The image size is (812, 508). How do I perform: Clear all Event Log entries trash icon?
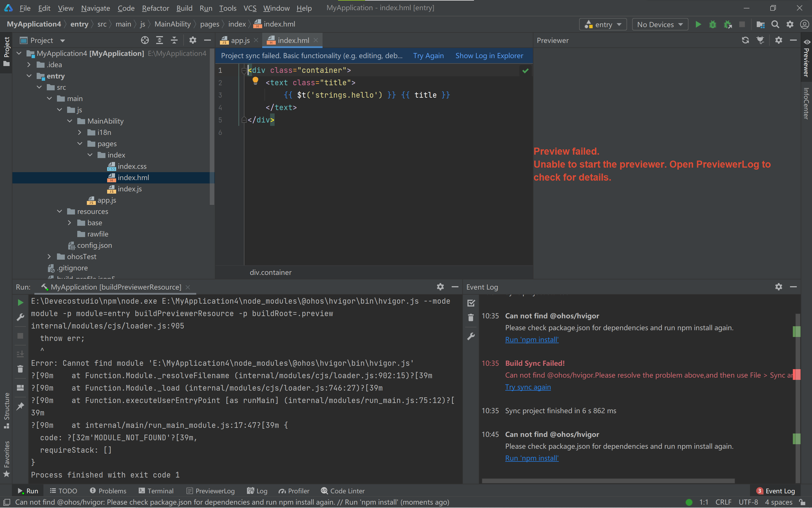[x=471, y=317]
